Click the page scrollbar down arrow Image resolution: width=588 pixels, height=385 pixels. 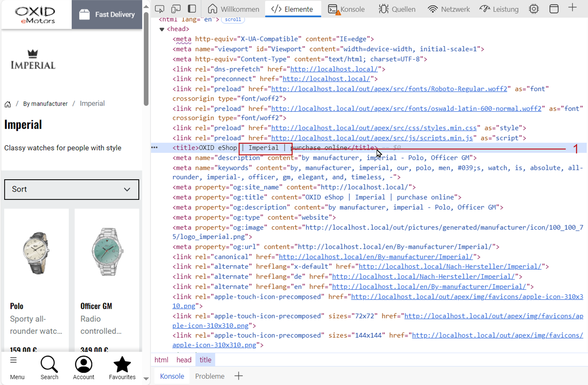pyautogui.click(x=146, y=378)
